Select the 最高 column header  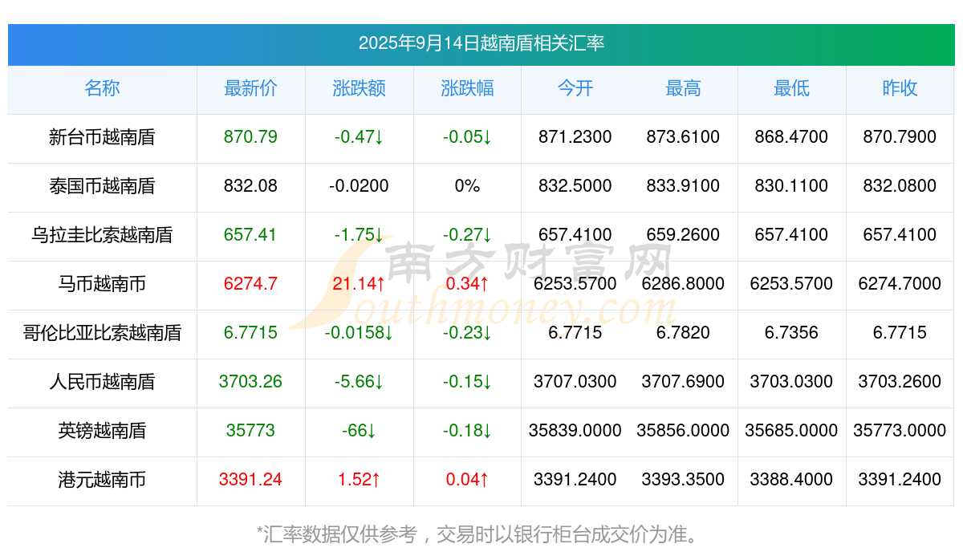[683, 88]
